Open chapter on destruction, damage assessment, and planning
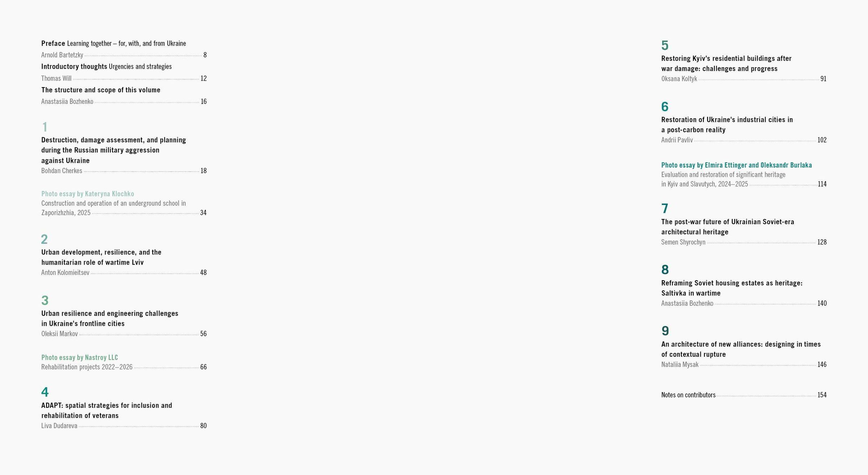This screenshot has height=475, width=868. point(114,150)
